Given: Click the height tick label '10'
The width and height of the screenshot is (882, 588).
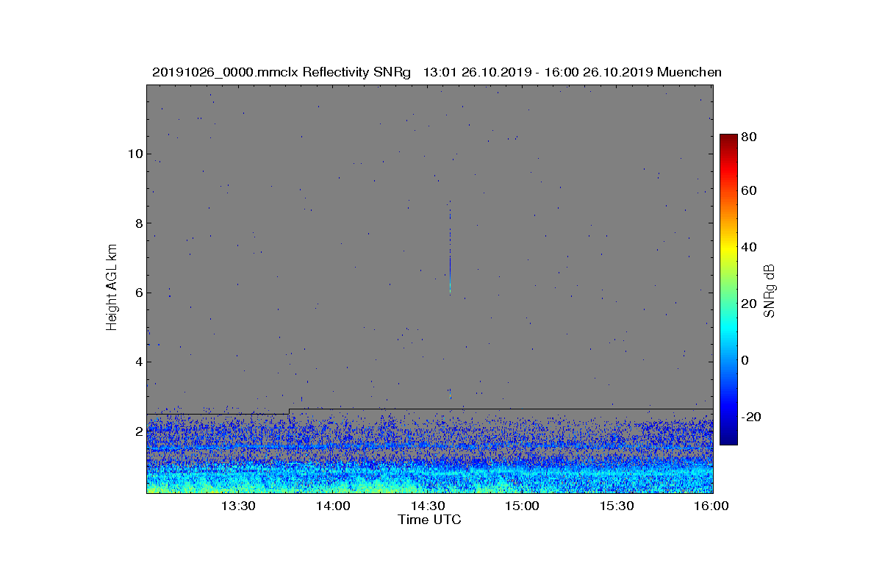Looking at the screenshot, I should tap(135, 154).
